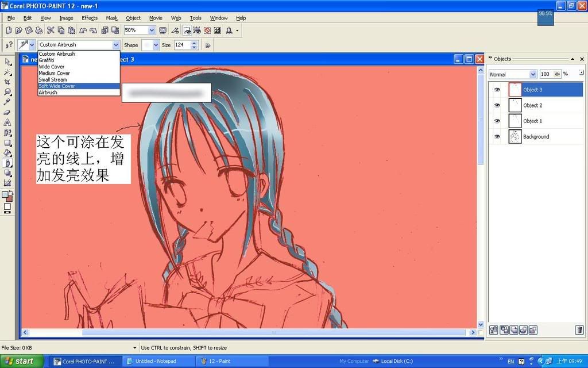Collapse the Custom Airbrush preset dropdown

[116, 45]
